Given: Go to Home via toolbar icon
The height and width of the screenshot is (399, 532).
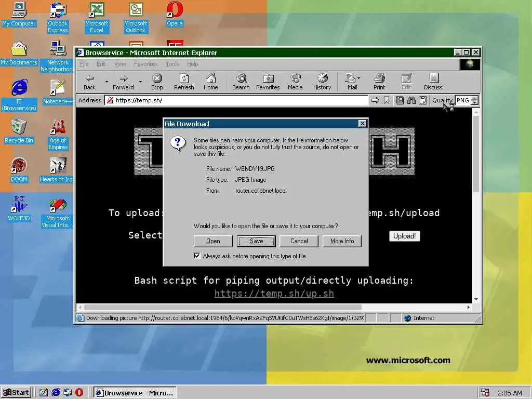Looking at the screenshot, I should tap(211, 82).
